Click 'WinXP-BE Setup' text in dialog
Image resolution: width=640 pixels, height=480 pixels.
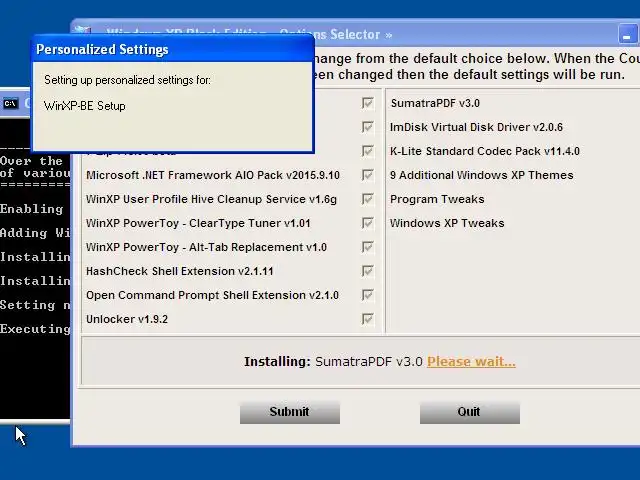tap(84, 106)
